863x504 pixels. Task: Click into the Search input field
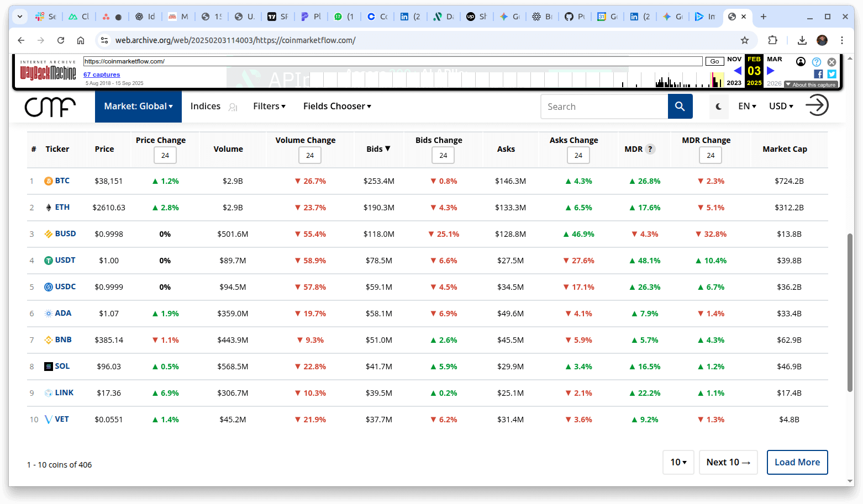(x=604, y=107)
